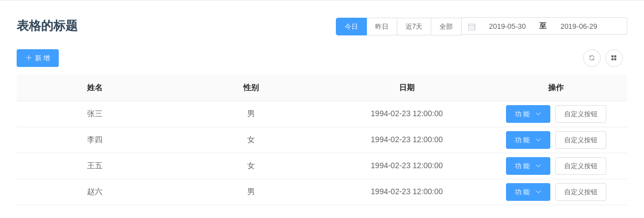
Task: Click 自定义按钮 in 王五 row
Action: pos(581,166)
